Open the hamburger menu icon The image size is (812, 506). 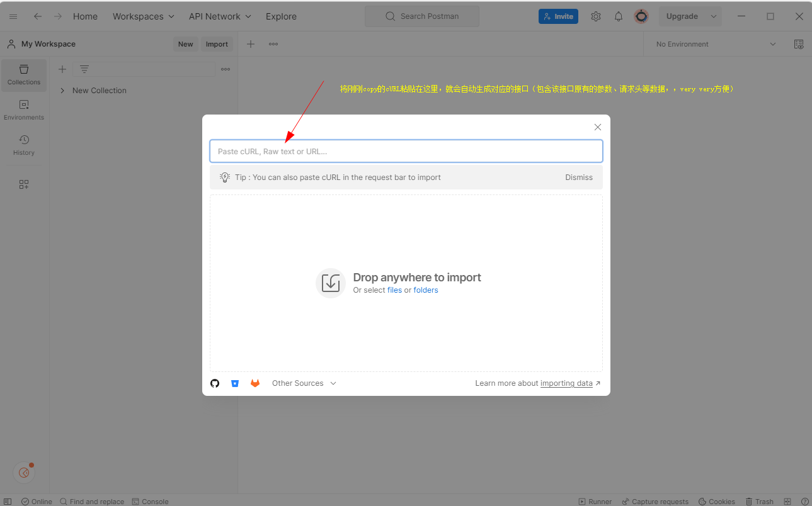click(x=13, y=16)
